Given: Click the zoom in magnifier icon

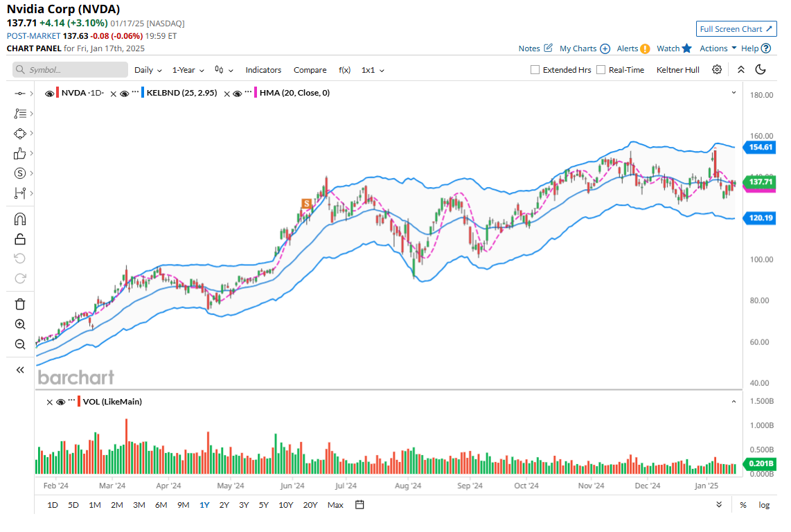Looking at the screenshot, I should click(x=20, y=324).
